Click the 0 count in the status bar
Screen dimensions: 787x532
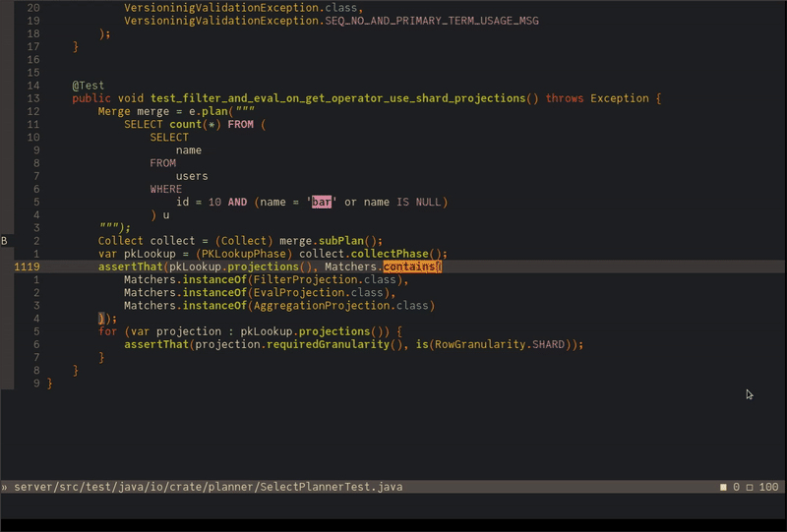pyautogui.click(x=736, y=487)
